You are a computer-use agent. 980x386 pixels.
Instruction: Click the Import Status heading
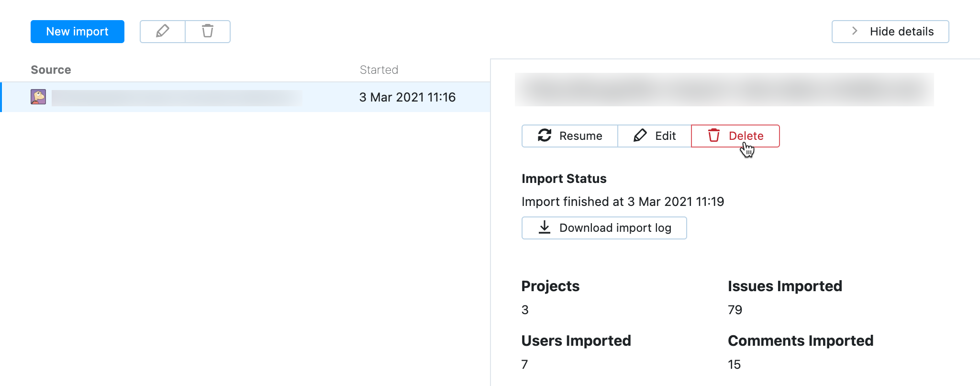pyautogui.click(x=564, y=179)
